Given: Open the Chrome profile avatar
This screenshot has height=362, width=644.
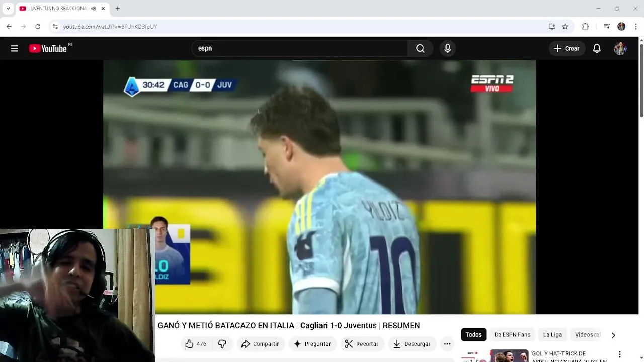Looking at the screenshot, I should pos(621,26).
